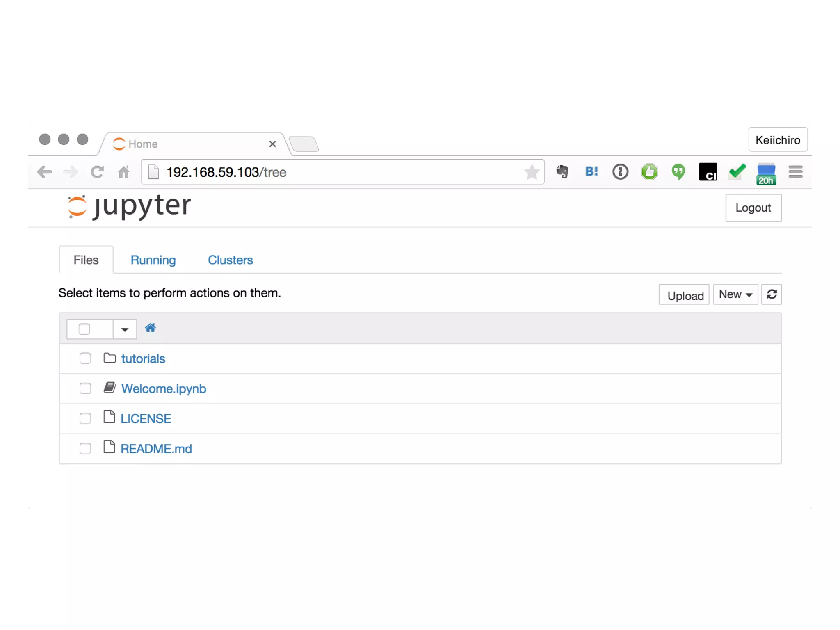Toggle the select-all checkbox in header
Image resolution: width=840 pixels, height=630 pixels.
click(x=84, y=329)
